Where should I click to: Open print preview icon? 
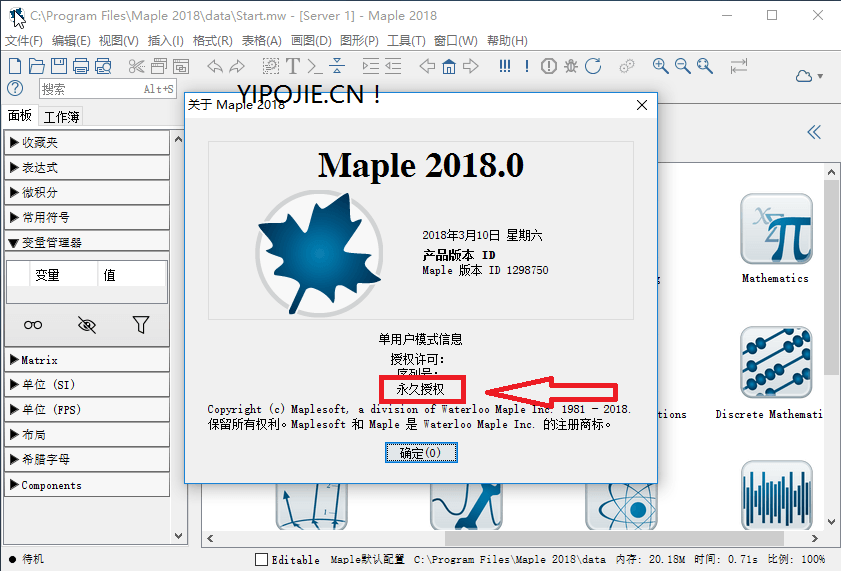(x=103, y=66)
